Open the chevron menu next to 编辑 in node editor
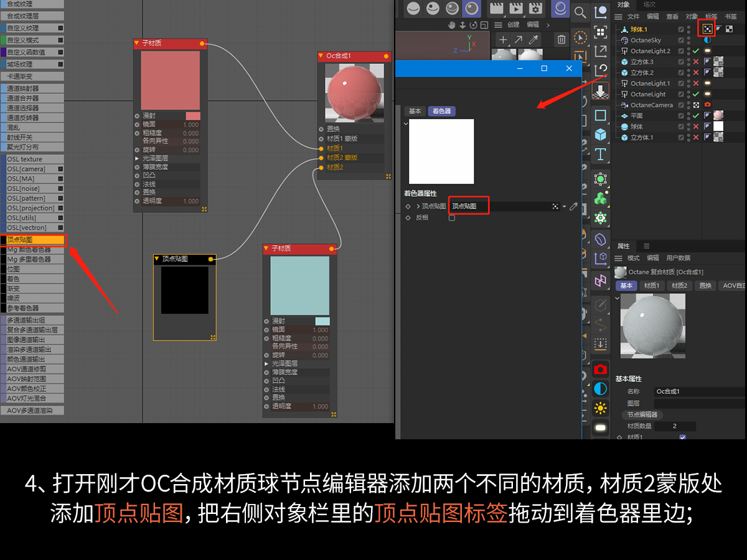Screen dimensions: 747x560 (548, 25)
